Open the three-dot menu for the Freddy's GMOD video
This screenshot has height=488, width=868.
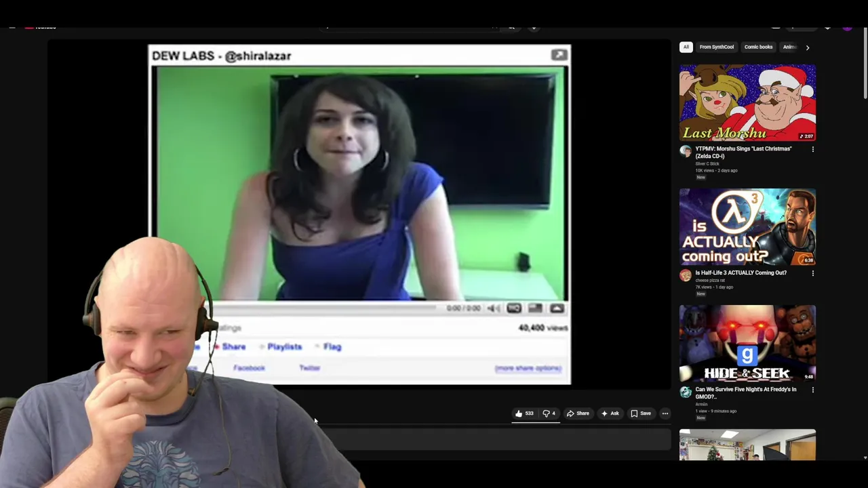(x=812, y=390)
